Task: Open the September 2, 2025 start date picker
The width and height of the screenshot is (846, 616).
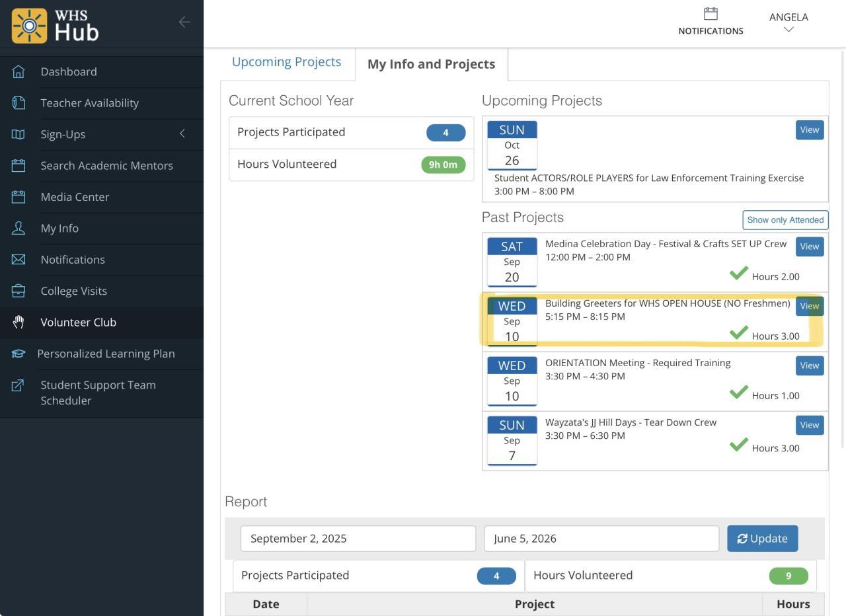Action: click(x=358, y=539)
